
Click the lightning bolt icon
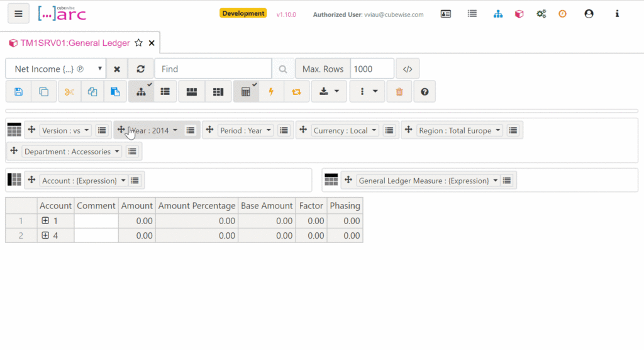point(271,92)
